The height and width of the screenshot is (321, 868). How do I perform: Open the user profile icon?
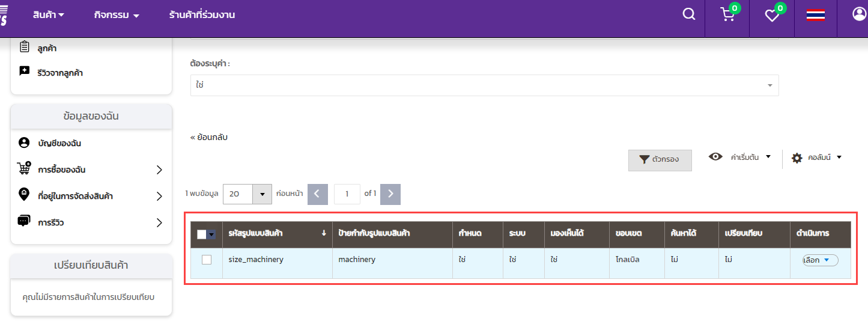pos(859,14)
